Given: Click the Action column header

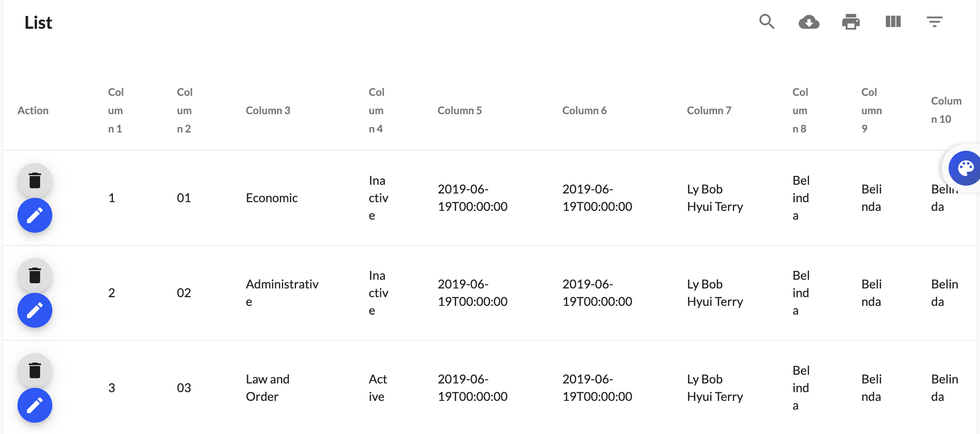Looking at the screenshot, I should point(33,110).
